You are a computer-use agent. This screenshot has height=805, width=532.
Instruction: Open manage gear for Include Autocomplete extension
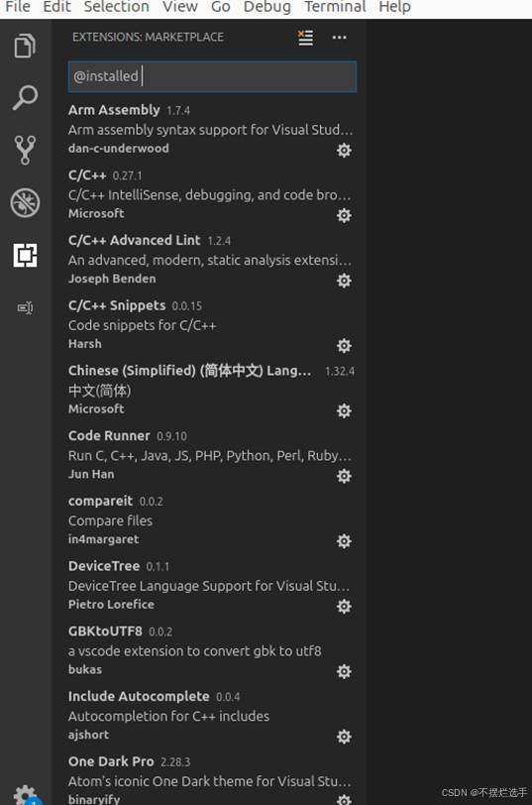344,737
